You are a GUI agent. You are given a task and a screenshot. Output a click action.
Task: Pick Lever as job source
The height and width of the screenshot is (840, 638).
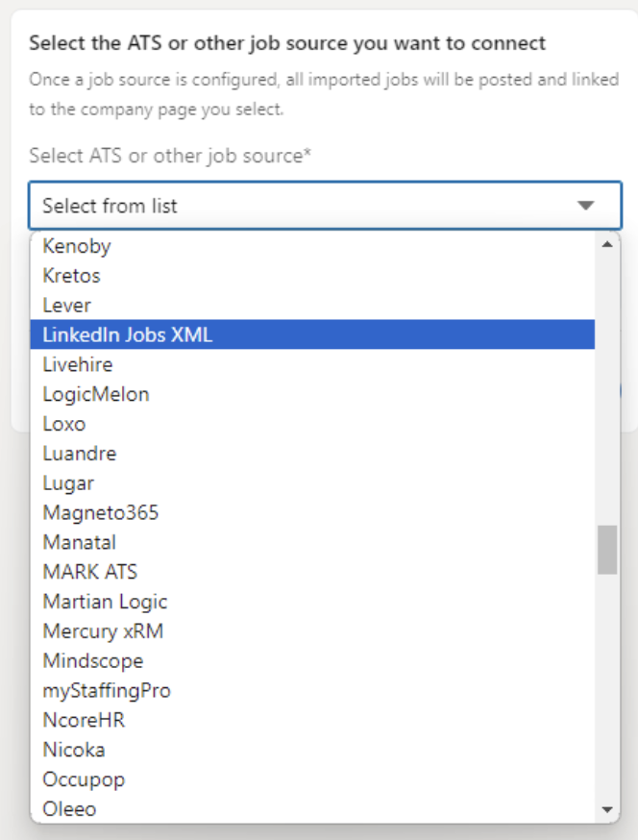[67, 306]
